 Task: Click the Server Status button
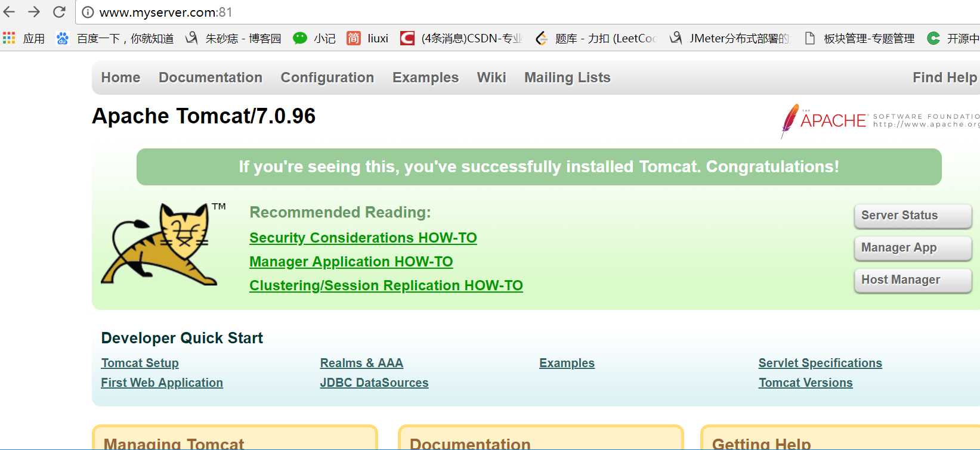point(913,216)
